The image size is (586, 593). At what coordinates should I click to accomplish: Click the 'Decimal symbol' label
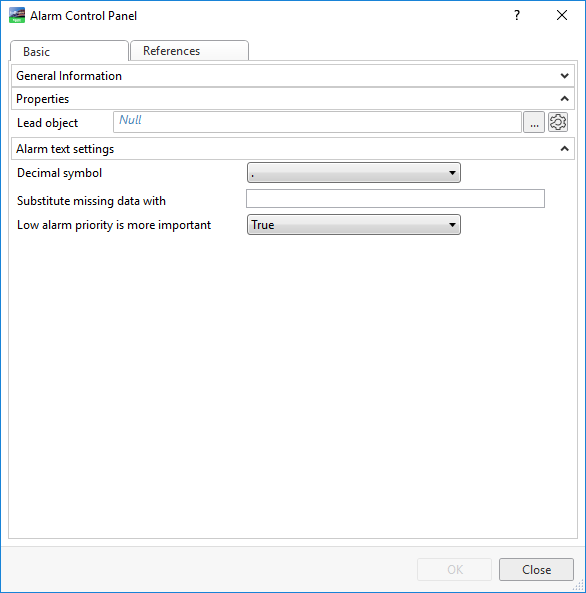click(x=59, y=173)
